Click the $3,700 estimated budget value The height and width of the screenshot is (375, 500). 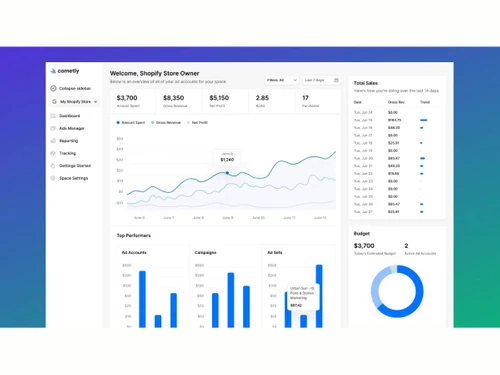[364, 246]
